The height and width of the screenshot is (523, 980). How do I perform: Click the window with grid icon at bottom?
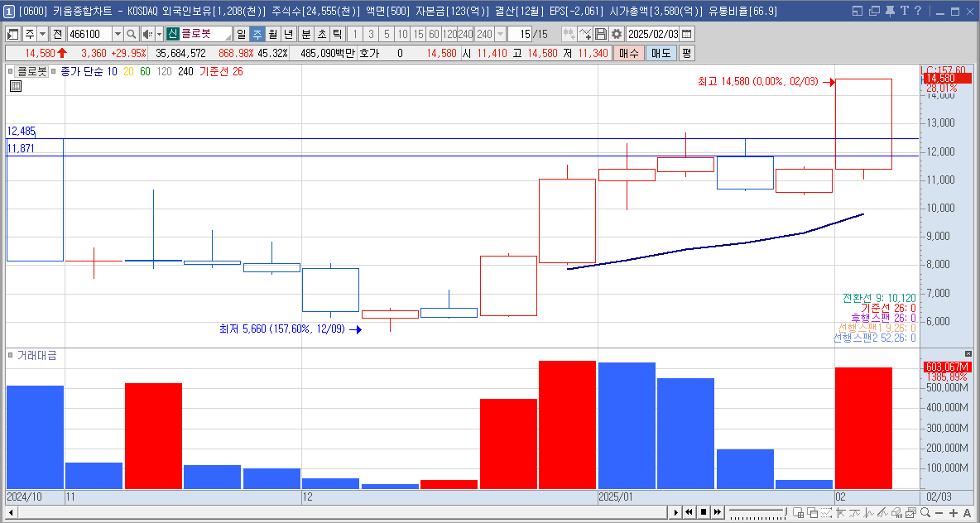(x=798, y=512)
